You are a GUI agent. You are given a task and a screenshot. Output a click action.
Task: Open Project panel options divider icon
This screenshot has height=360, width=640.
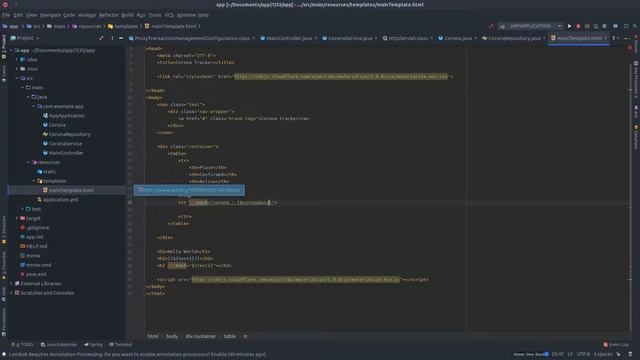coord(112,38)
